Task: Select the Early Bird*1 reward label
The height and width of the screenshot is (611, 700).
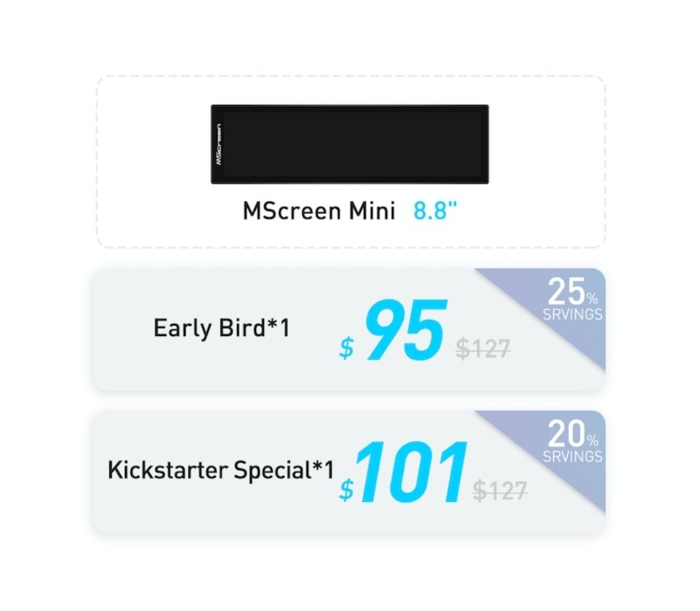Action: 222,328
